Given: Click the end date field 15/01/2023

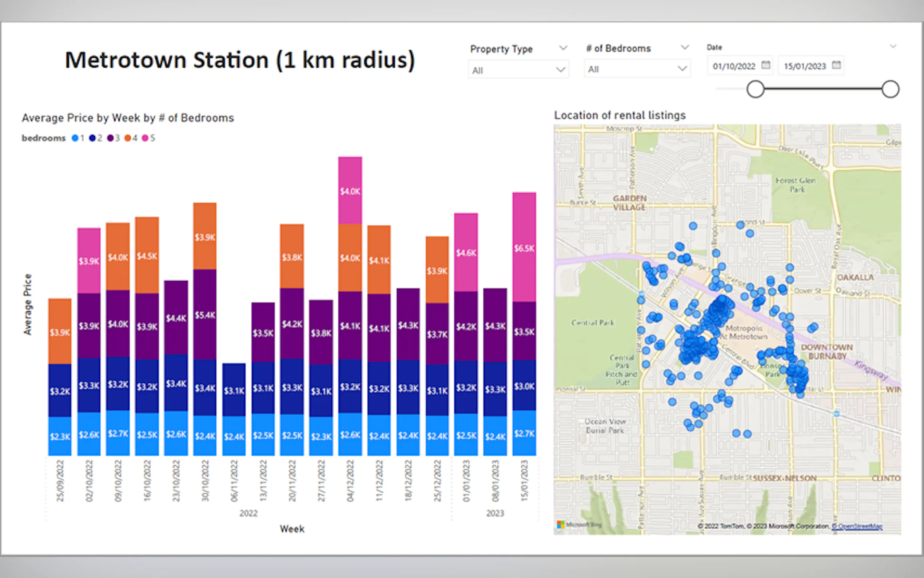Looking at the screenshot, I should [804, 66].
